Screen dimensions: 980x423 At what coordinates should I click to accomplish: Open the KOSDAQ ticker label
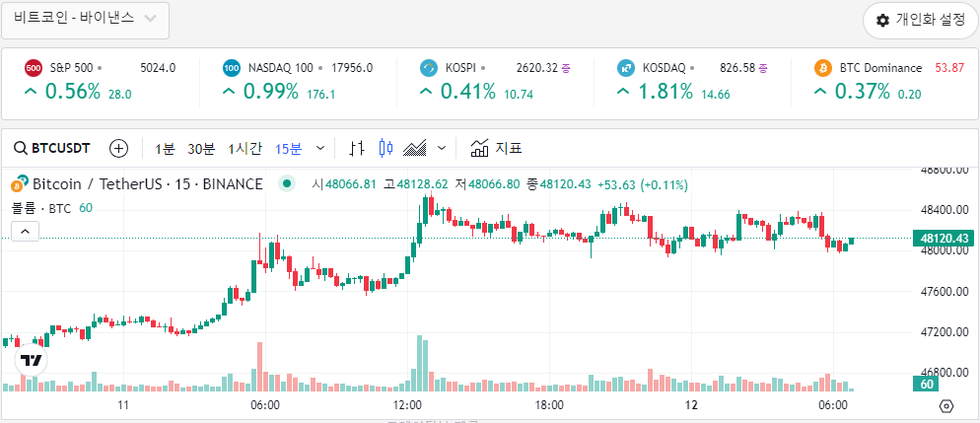click(664, 67)
